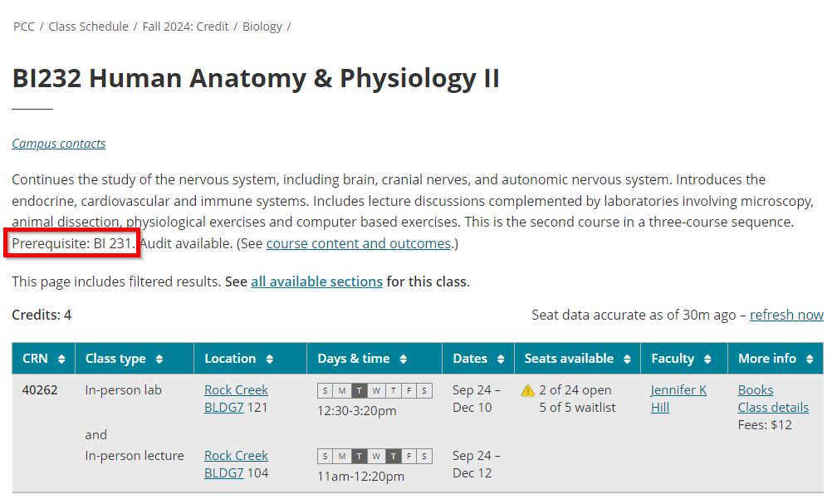
Task: Sort by Dates using the arrows icon
Action: pos(501,359)
